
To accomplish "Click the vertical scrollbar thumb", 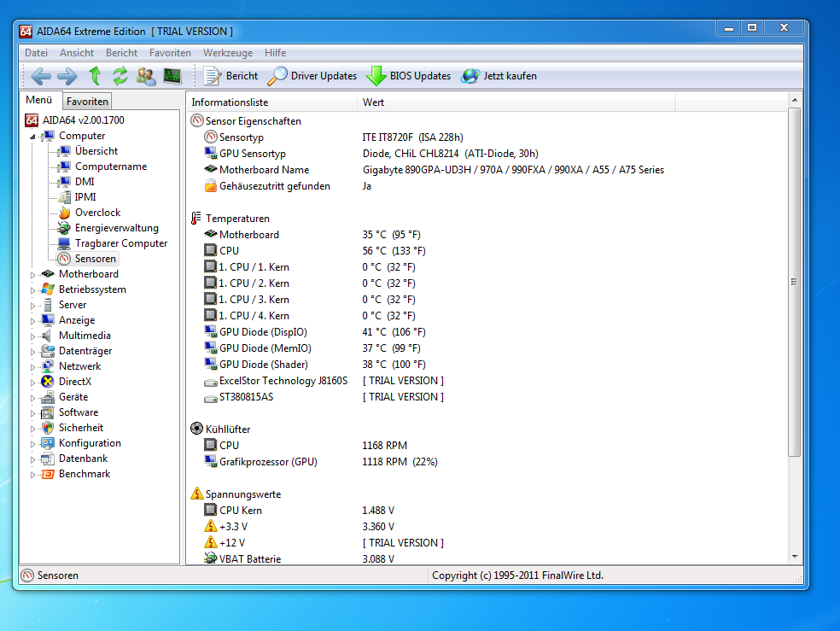I will pyautogui.click(x=795, y=282).
